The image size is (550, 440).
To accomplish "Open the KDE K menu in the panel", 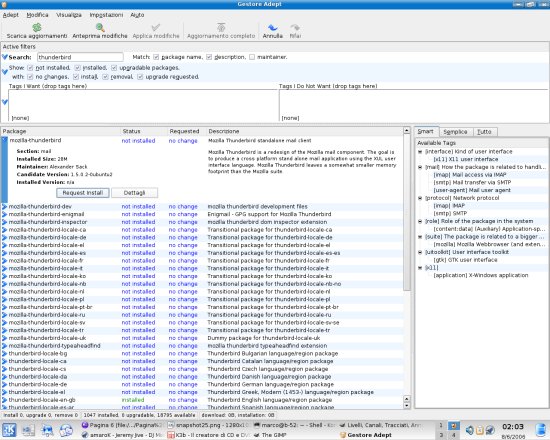I will pos(9,430).
